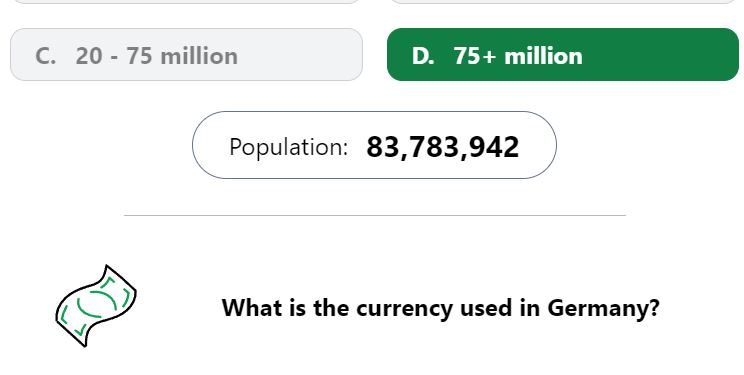This screenshot has height=375, width=744.
Task: Click the population number 83,783,942
Action: coord(443,147)
